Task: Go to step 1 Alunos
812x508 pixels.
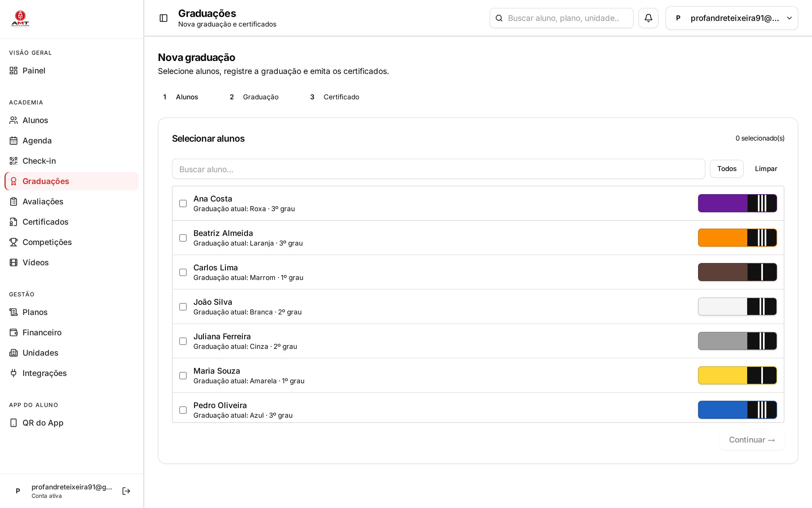Action: [180, 97]
